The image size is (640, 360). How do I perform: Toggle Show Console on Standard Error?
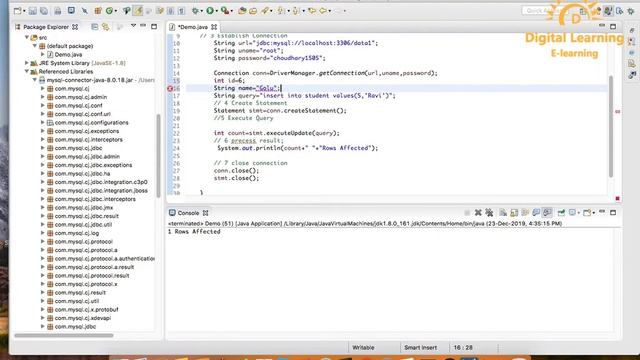tap(547, 213)
